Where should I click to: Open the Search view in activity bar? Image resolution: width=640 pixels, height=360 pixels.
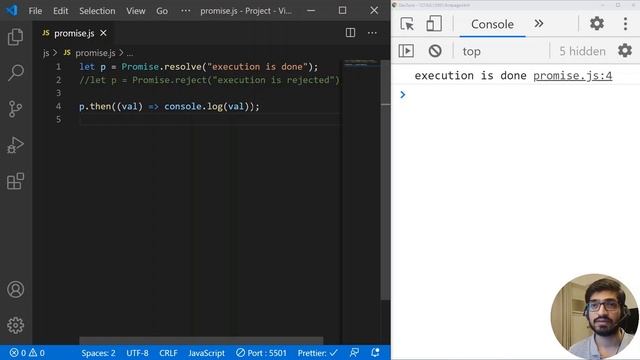(x=16, y=73)
